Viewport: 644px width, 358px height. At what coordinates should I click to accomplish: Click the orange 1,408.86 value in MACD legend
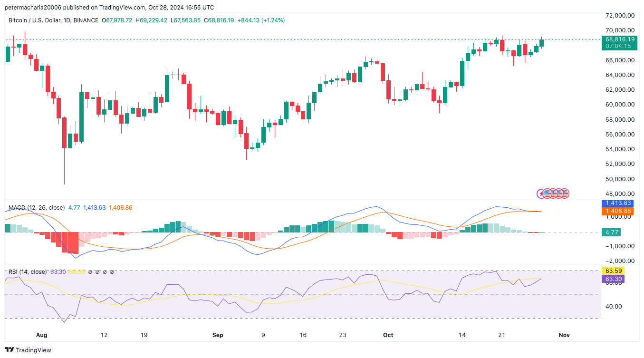coord(121,208)
